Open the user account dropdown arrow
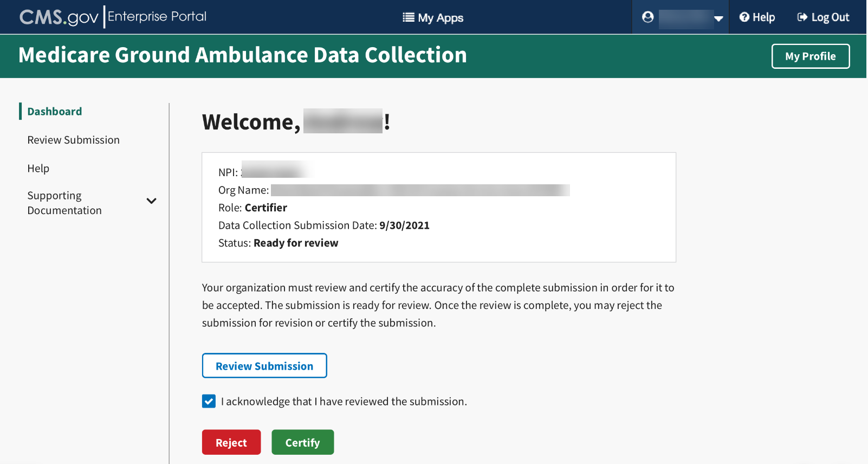Image resolution: width=868 pixels, height=464 pixels. (x=718, y=18)
